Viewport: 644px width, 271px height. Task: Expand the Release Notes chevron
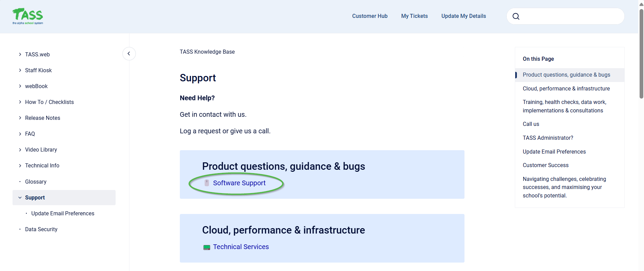click(x=20, y=118)
